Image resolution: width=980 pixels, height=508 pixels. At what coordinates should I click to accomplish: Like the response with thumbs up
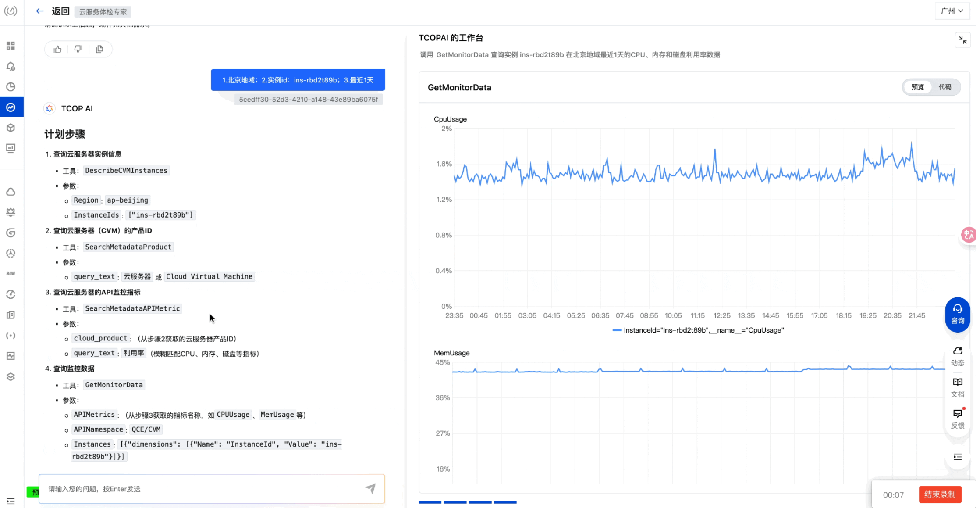(57, 49)
